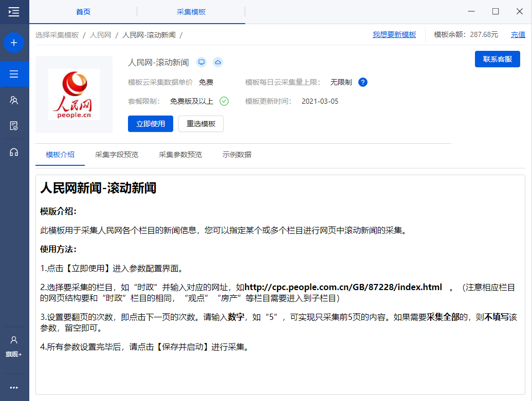Screen dimensions: 532x401
Task: Open the 采集参数预览 tab
Action: (180, 155)
